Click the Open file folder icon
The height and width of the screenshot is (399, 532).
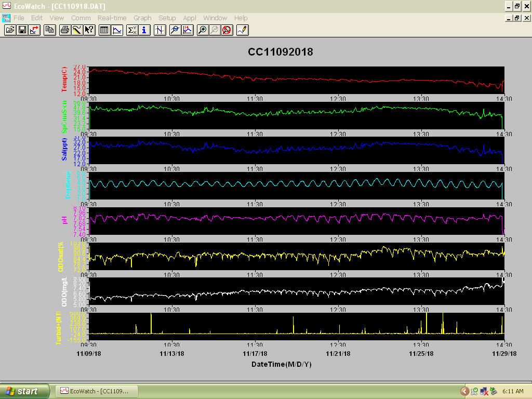click(10, 30)
